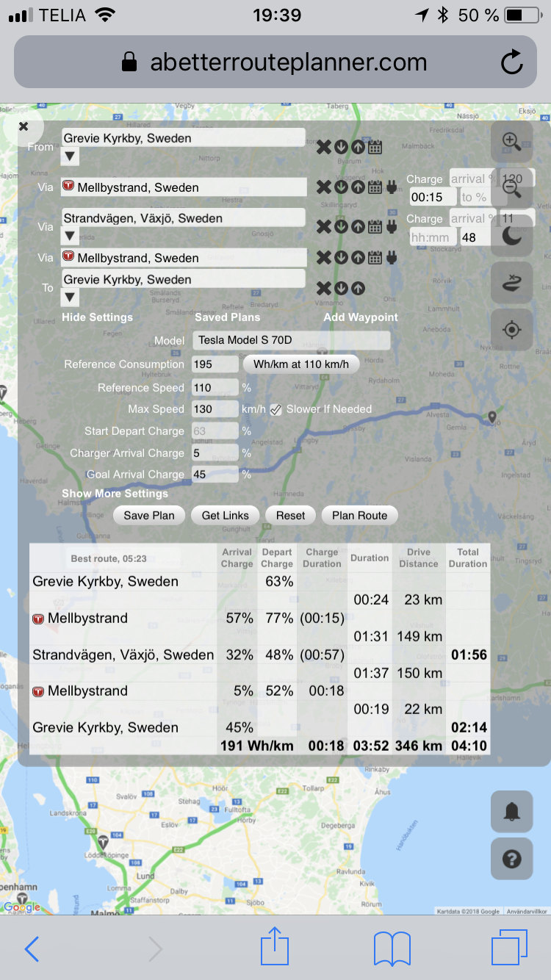Zoom in on the map
The height and width of the screenshot is (980, 551).
click(512, 142)
